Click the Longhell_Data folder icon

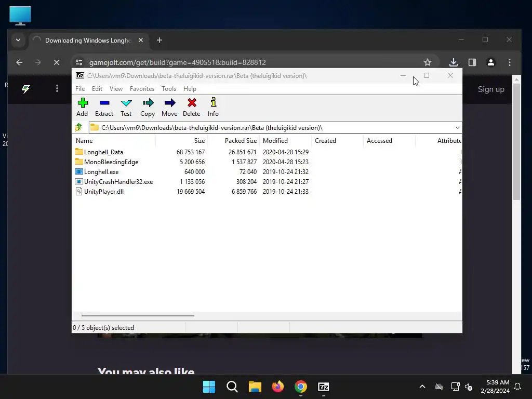pyautogui.click(x=79, y=152)
